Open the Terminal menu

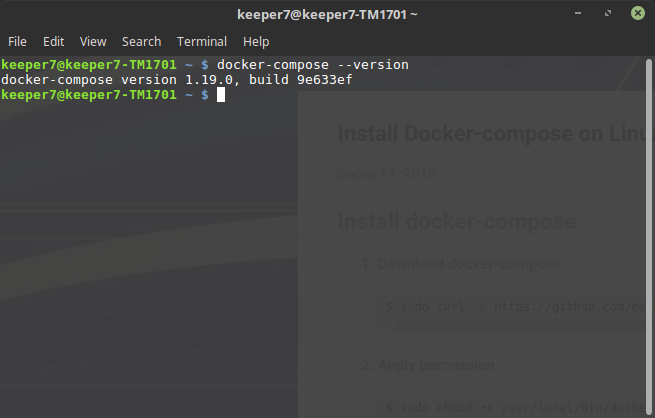[201, 42]
